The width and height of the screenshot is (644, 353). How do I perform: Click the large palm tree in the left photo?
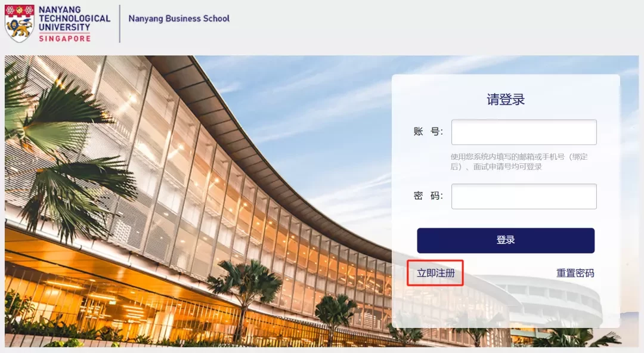(61, 148)
